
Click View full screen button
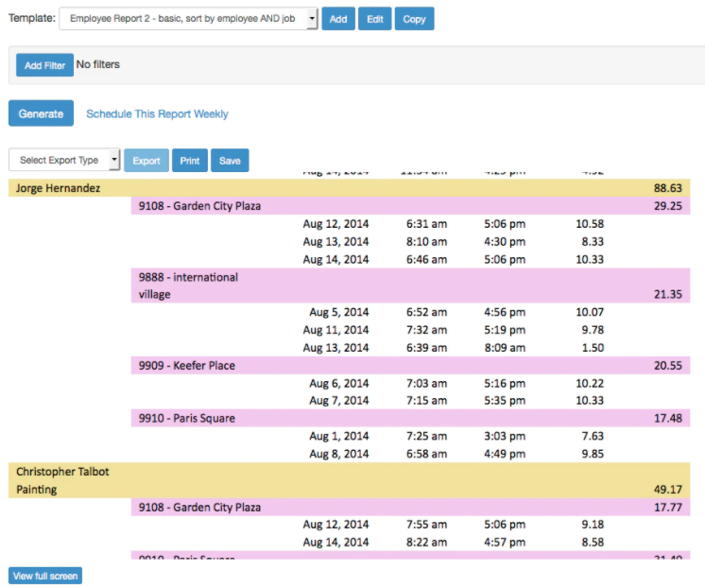[45, 576]
